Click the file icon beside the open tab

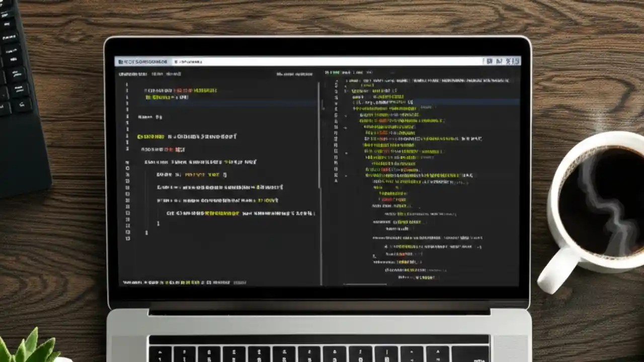pyautogui.click(x=175, y=61)
